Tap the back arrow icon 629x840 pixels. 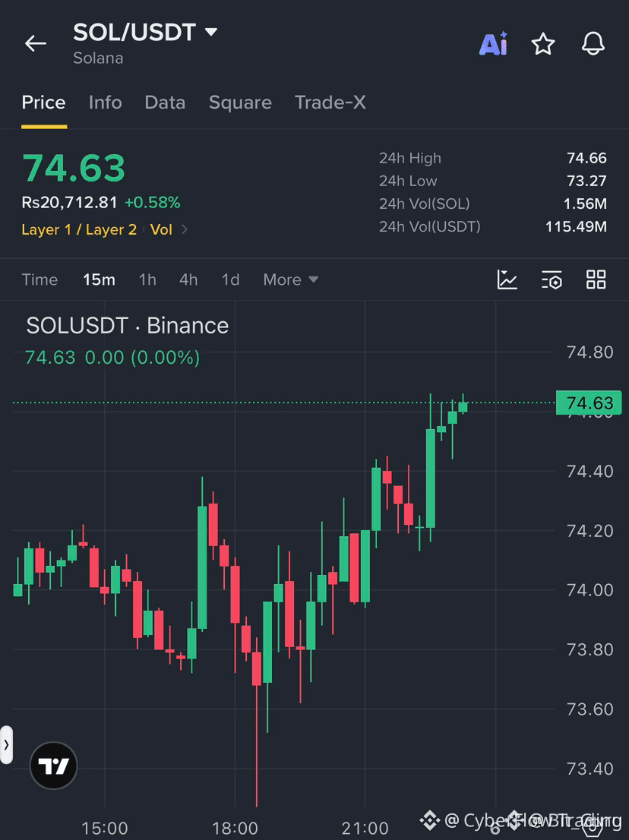pos(36,43)
